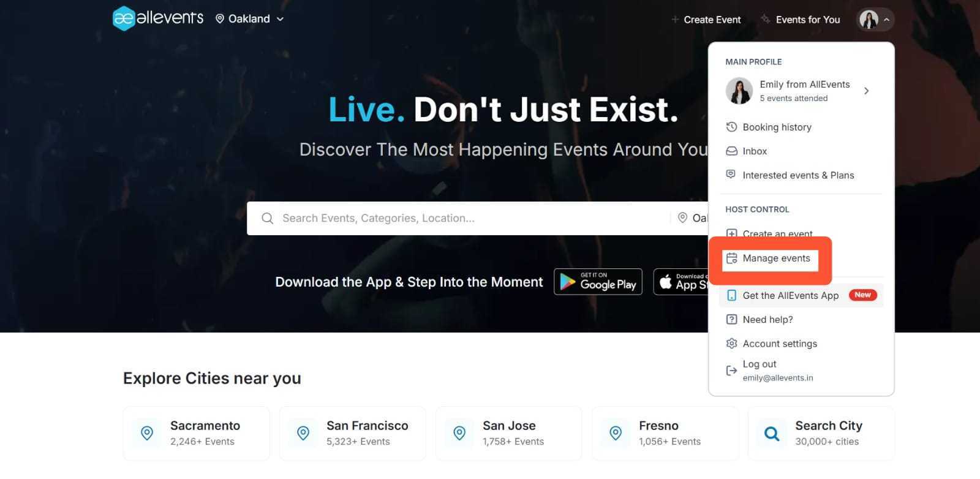Expand the Oakland city dropdown
Screen dimensions: 980x479
coord(249,19)
